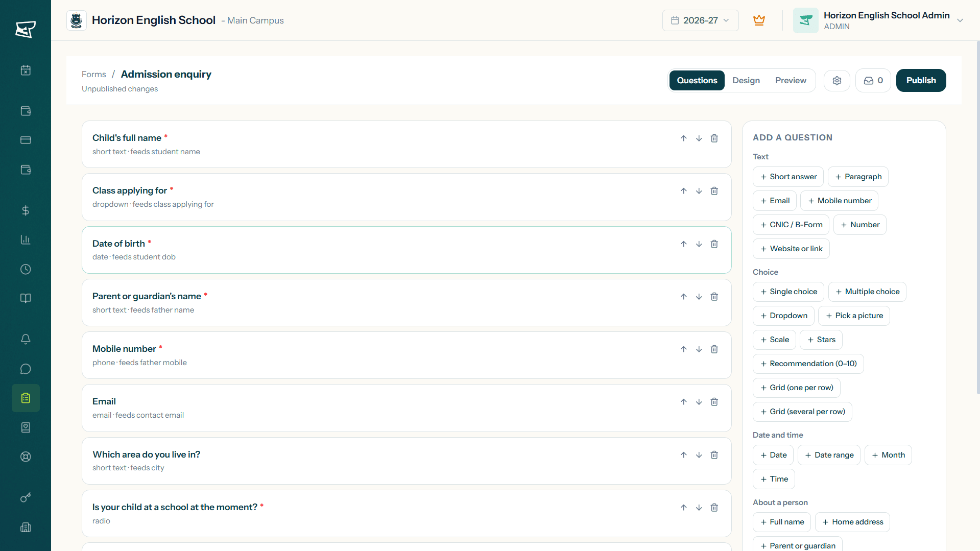The height and width of the screenshot is (551, 980).
Task: Click the crown premium icon in header
Action: click(x=759, y=20)
